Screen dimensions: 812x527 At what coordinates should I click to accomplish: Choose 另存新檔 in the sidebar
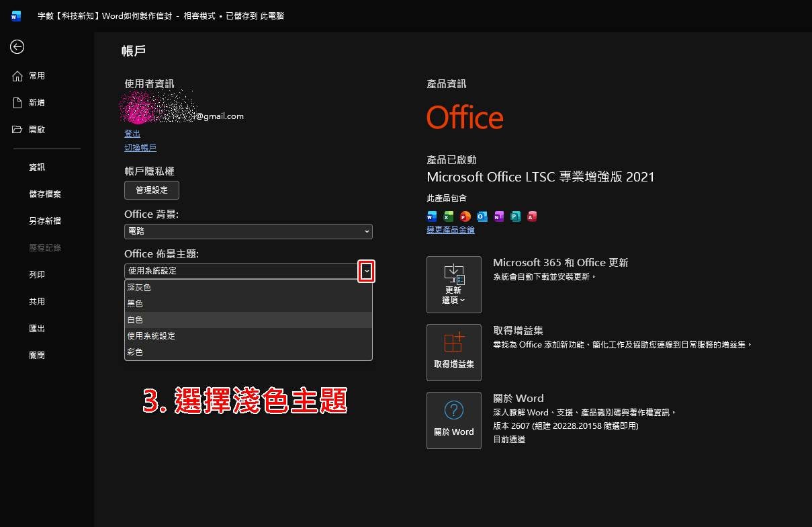(x=45, y=221)
